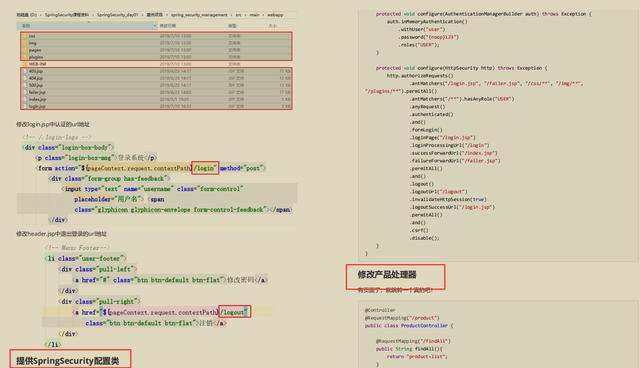This screenshot has width=640, height=368.
Task: Click the code line .loginPage("/login.jsp")
Action: click(x=443, y=137)
